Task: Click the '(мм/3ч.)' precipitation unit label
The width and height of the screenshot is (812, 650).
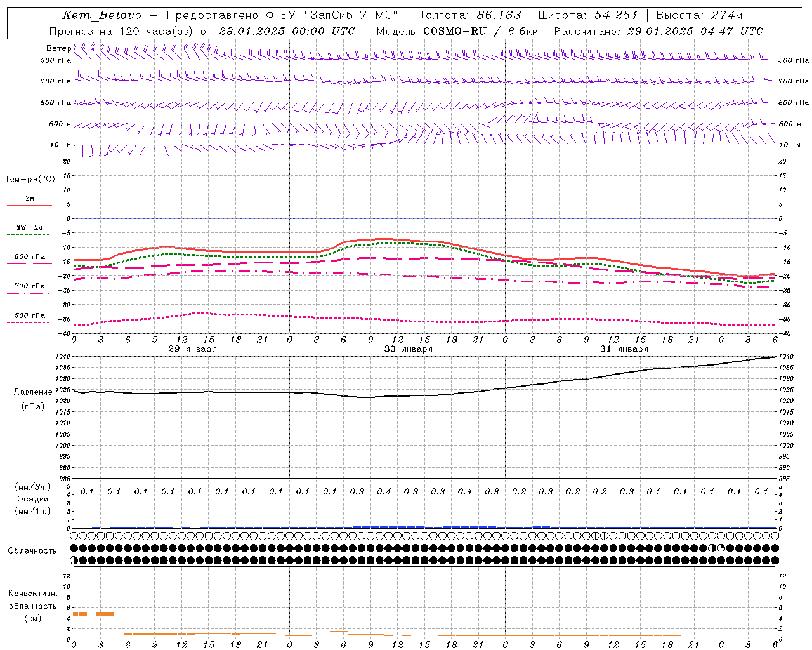Action: [33, 487]
